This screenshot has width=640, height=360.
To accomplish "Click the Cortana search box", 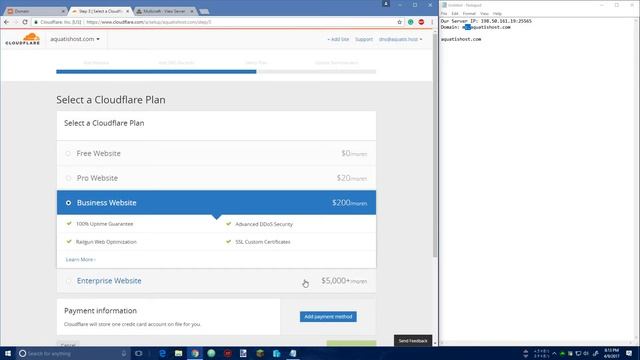I will tap(73, 353).
